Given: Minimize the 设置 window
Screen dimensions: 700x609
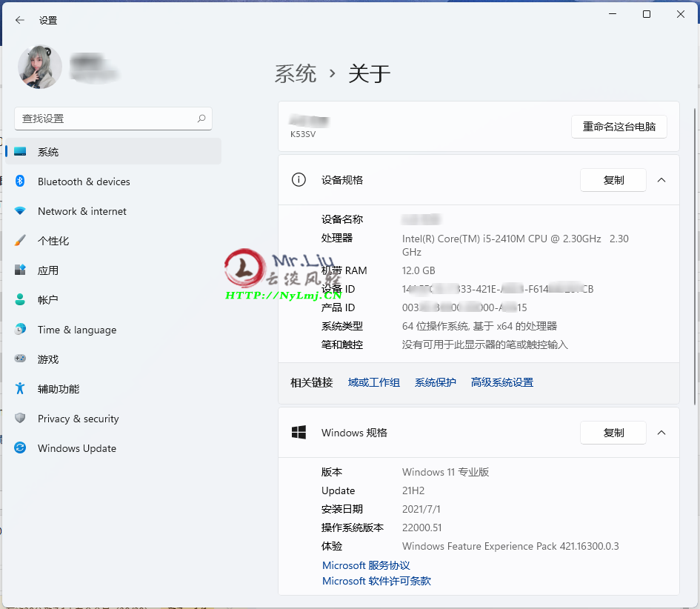Looking at the screenshot, I should pos(613,14).
